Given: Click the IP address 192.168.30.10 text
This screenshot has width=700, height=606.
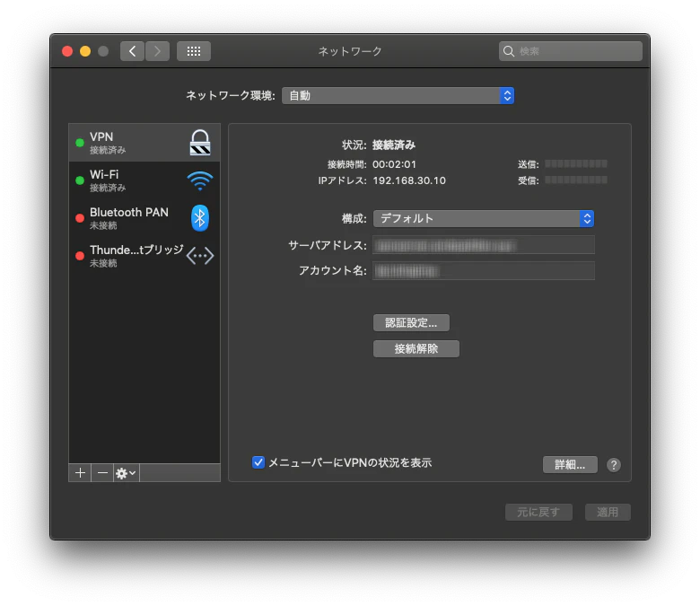Looking at the screenshot, I should [x=409, y=180].
